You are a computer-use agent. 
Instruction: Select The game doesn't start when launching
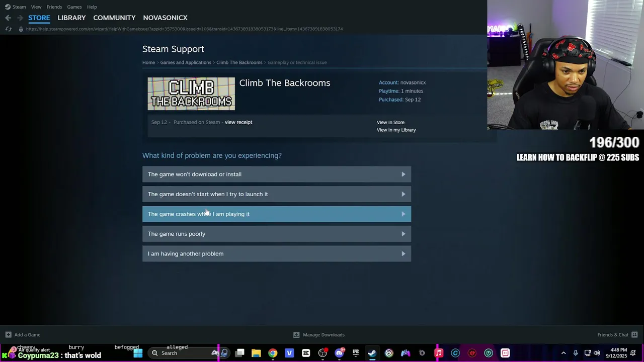(x=277, y=194)
